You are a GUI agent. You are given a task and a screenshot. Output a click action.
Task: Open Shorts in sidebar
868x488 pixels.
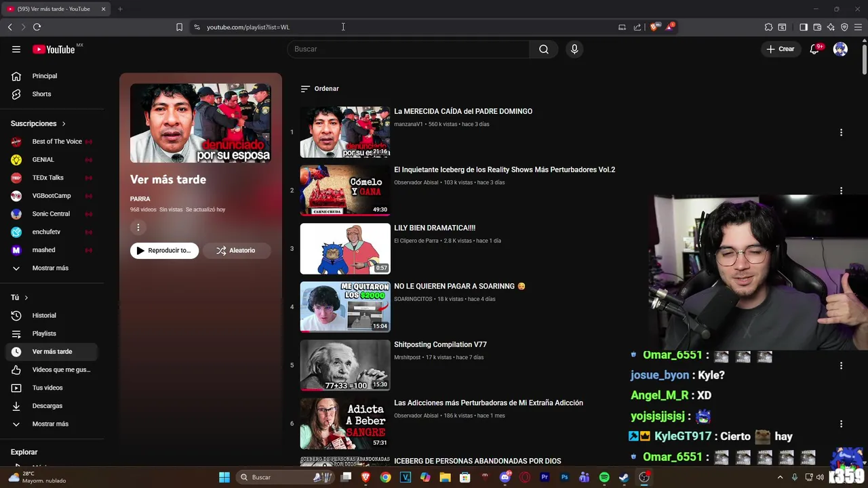point(52,94)
